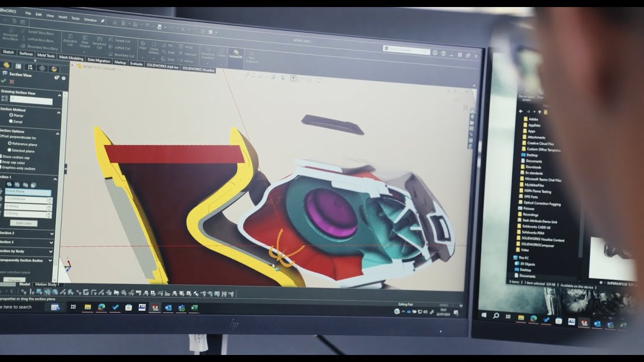Toggle Keep cap color checkbox
Image resolution: width=644 pixels, height=362 pixels.
tap(14, 162)
